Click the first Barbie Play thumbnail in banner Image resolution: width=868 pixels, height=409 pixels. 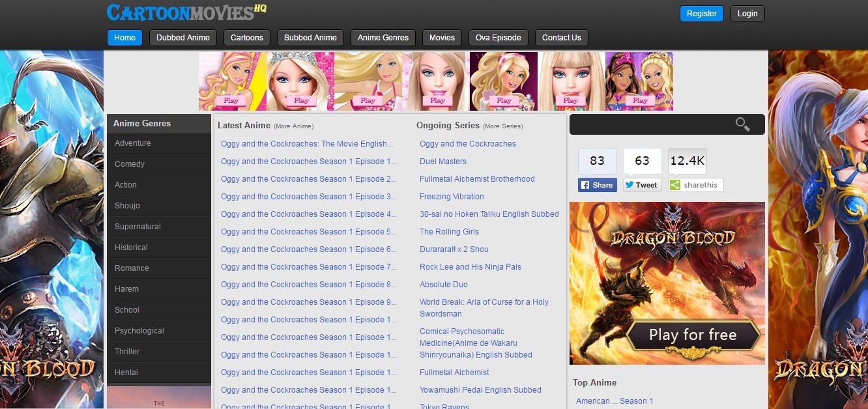232,81
